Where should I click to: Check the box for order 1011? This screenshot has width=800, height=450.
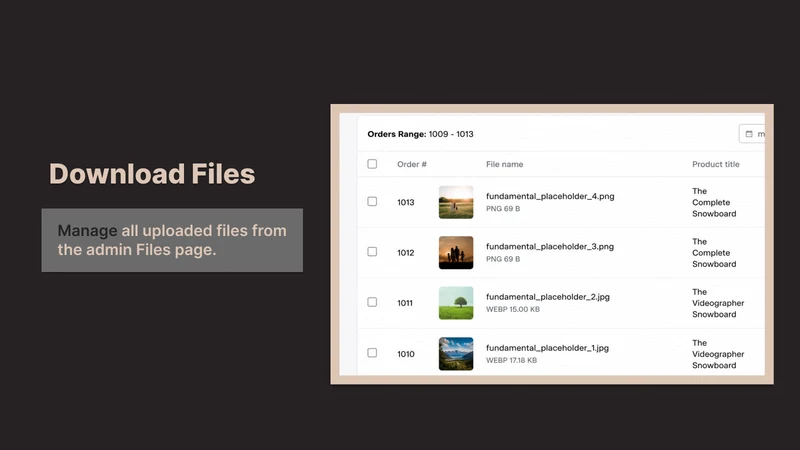(372, 302)
